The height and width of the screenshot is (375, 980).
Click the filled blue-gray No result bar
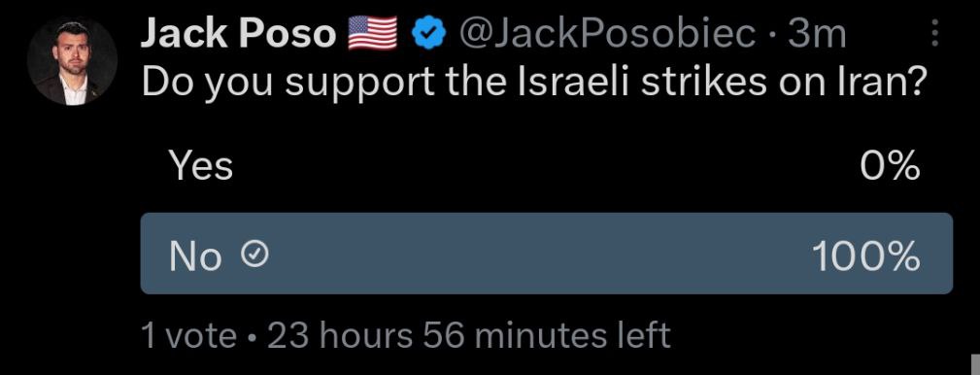(546, 254)
